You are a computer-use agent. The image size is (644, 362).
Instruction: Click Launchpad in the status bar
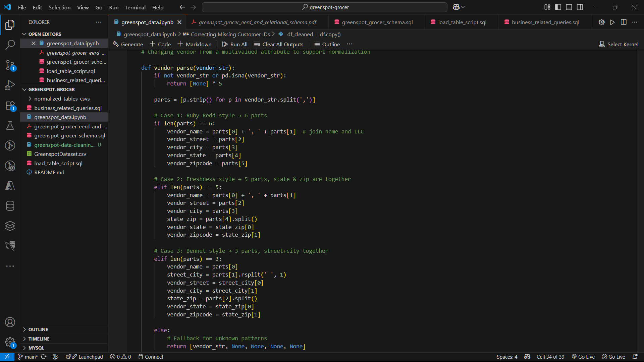(84, 357)
